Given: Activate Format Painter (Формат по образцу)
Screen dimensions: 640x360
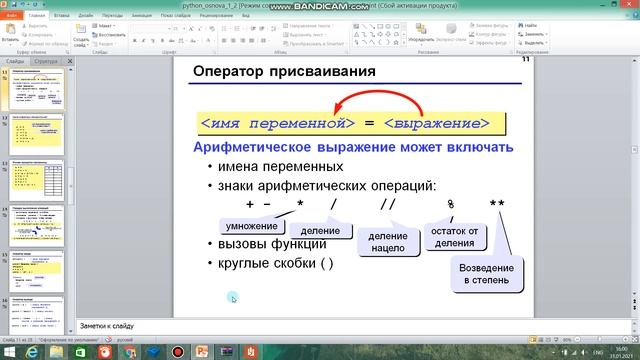Looking at the screenshot, I should (45, 44).
